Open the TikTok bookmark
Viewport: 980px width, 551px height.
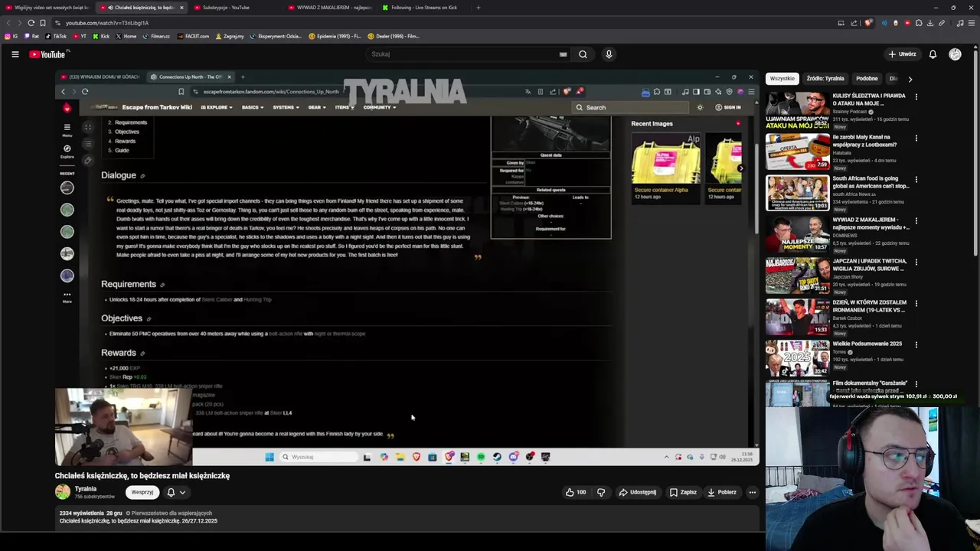coord(56,36)
